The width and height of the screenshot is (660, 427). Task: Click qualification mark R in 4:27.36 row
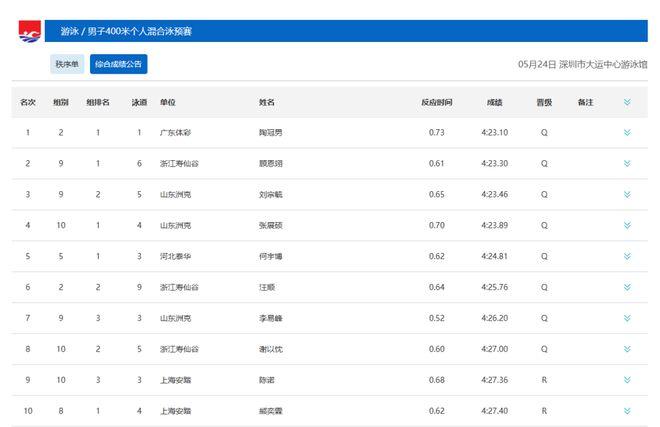544,380
